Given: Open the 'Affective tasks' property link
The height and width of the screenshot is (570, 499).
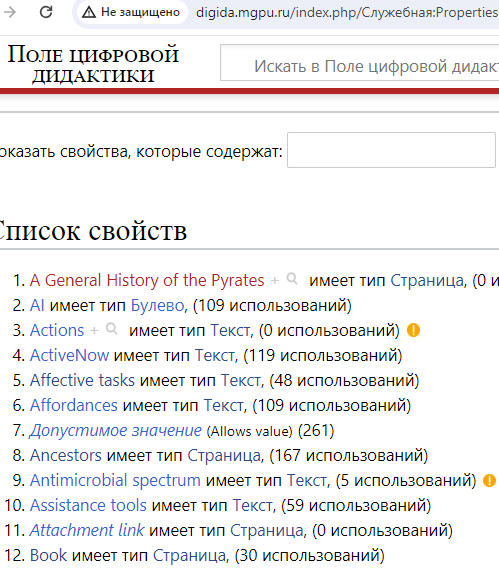Looking at the screenshot, I should (x=82, y=381).
